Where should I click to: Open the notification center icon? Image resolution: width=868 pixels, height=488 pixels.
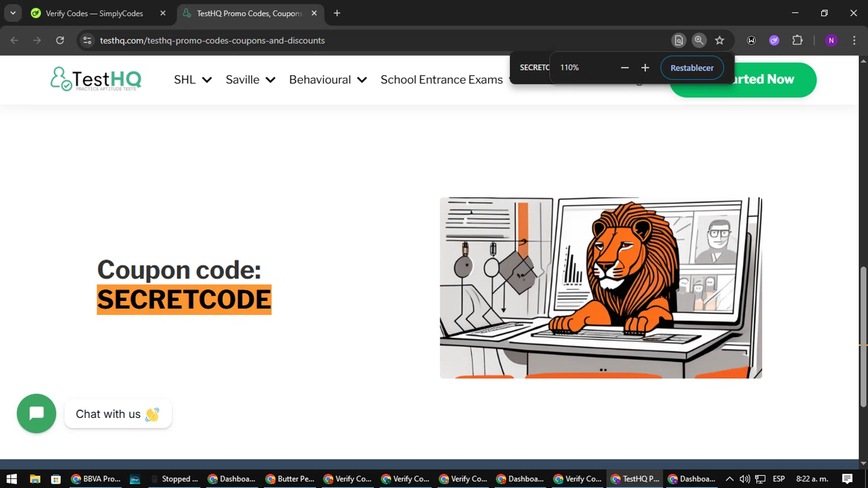847,479
